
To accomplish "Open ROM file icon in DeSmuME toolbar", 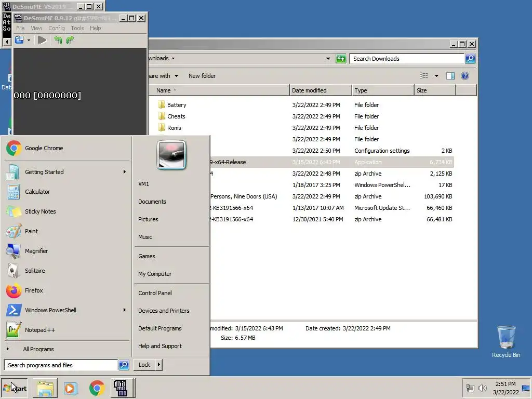I will pos(19,40).
